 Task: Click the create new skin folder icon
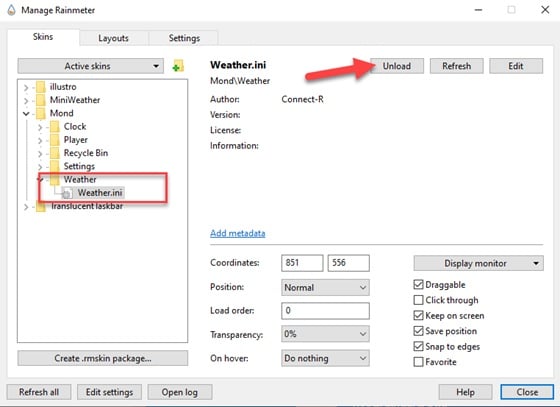click(178, 66)
